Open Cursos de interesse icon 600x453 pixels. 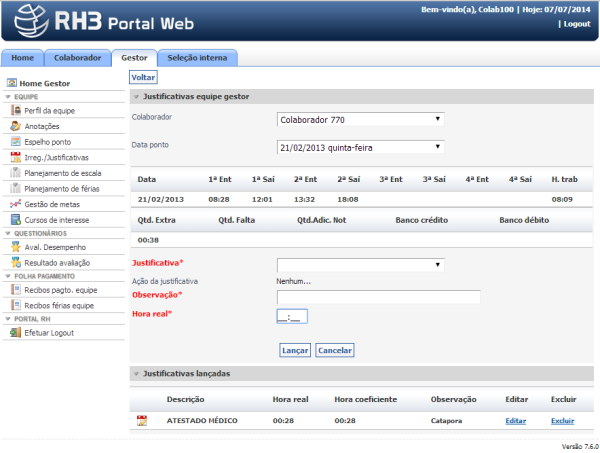(16, 219)
